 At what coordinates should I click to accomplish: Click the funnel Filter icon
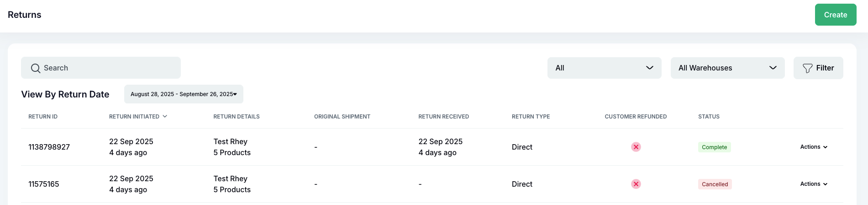(x=807, y=68)
